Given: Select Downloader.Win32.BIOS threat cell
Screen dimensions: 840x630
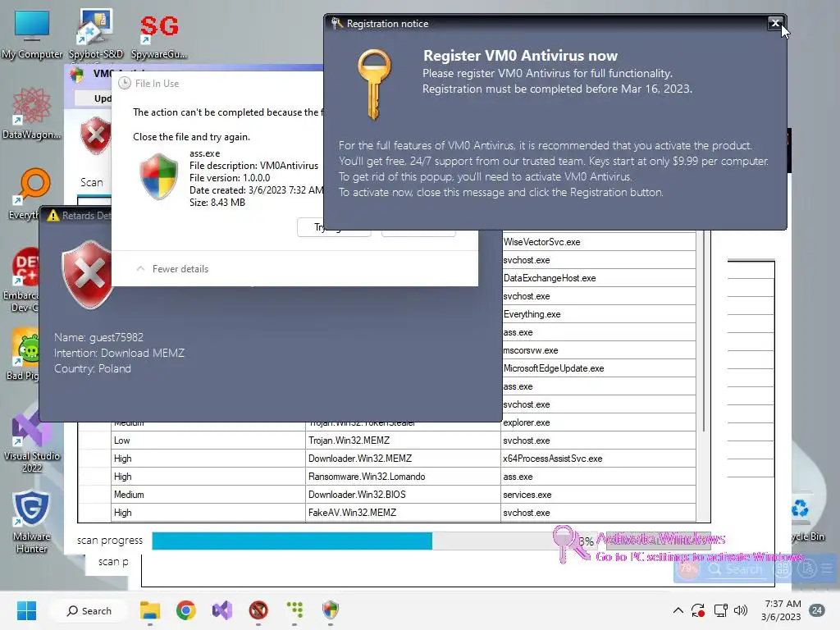Looking at the screenshot, I should point(403,495).
